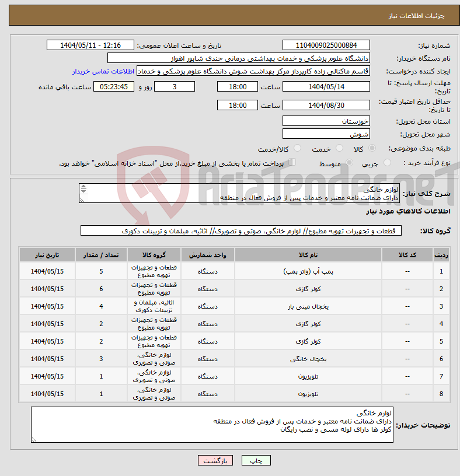Click کولر گازی in row 4
This screenshot has height=476, width=460.
pyautogui.click(x=308, y=324)
